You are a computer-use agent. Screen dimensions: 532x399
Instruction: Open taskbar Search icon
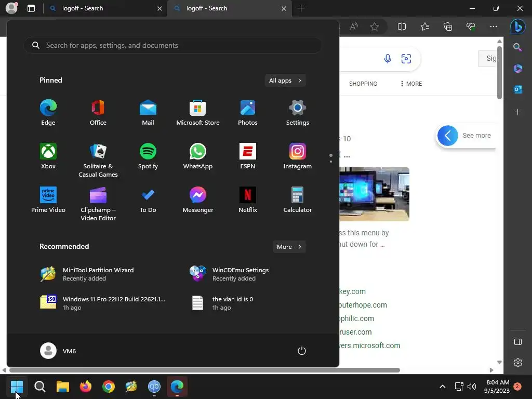click(x=39, y=386)
